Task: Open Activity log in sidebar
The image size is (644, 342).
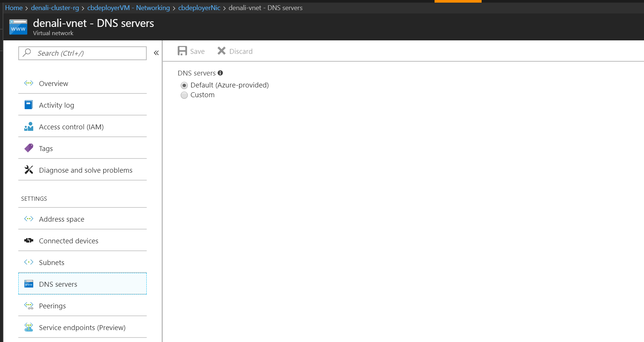Action: (x=83, y=105)
